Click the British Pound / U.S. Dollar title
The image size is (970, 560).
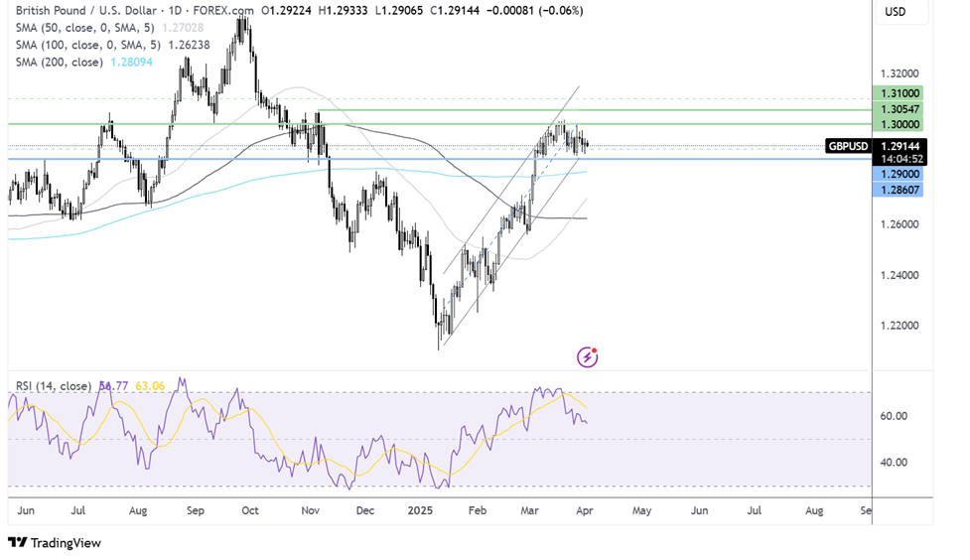pyautogui.click(x=85, y=11)
